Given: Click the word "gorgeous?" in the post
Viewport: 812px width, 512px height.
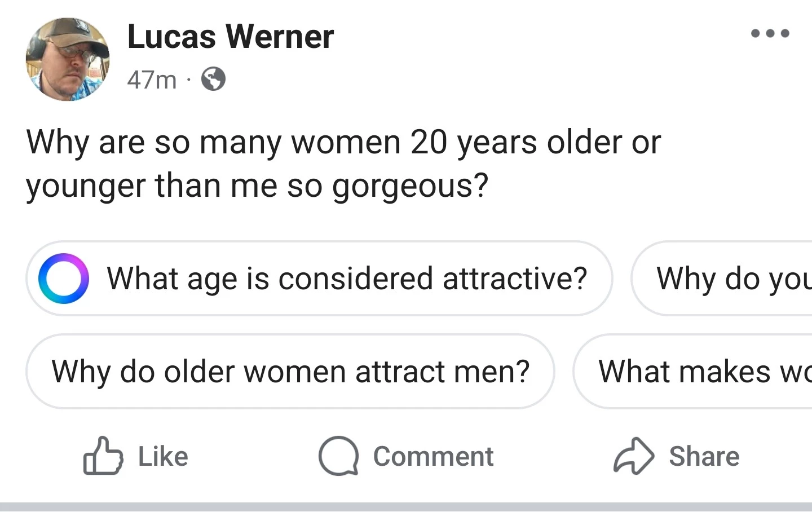Looking at the screenshot, I should [410, 186].
